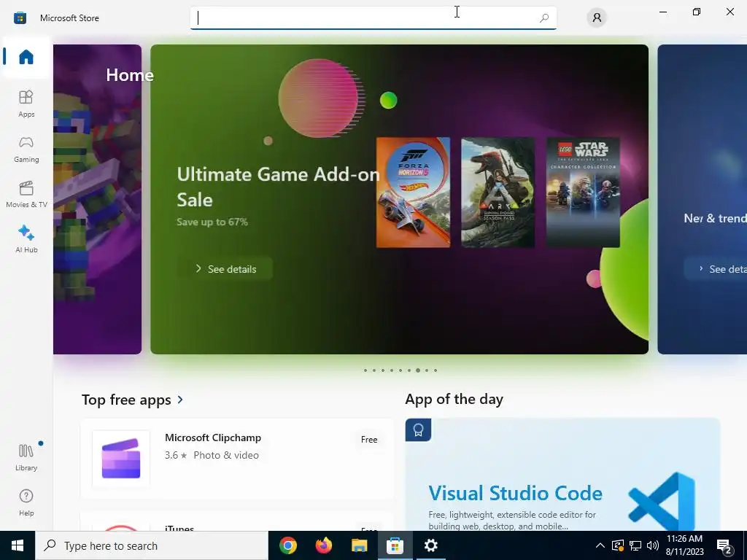
Task: Open the Home section in the sidebar
Action: click(x=26, y=57)
